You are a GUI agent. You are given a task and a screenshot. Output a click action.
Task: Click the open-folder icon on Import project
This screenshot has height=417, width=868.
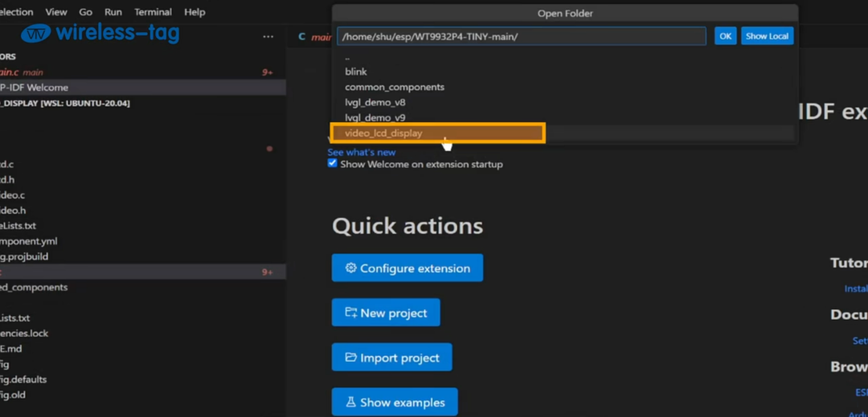351,358
